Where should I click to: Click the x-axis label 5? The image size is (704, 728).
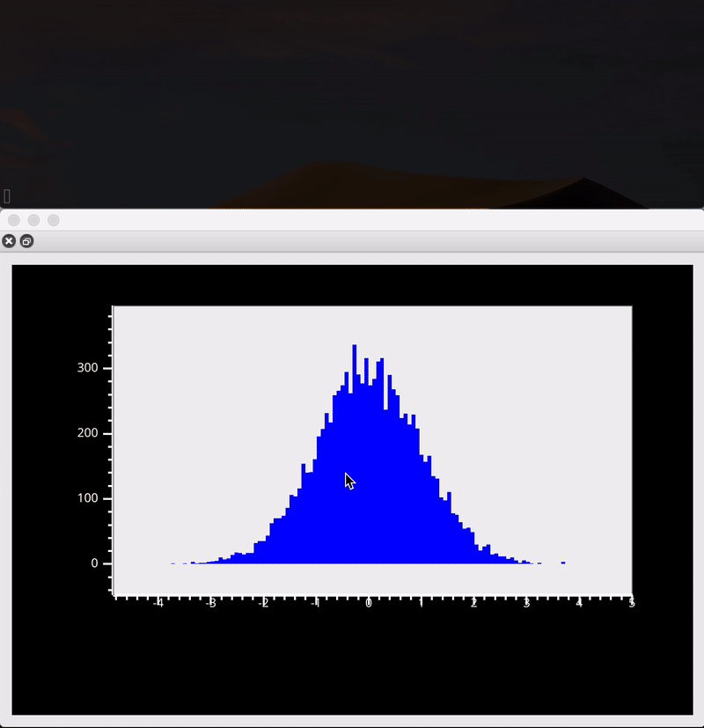[632, 603]
